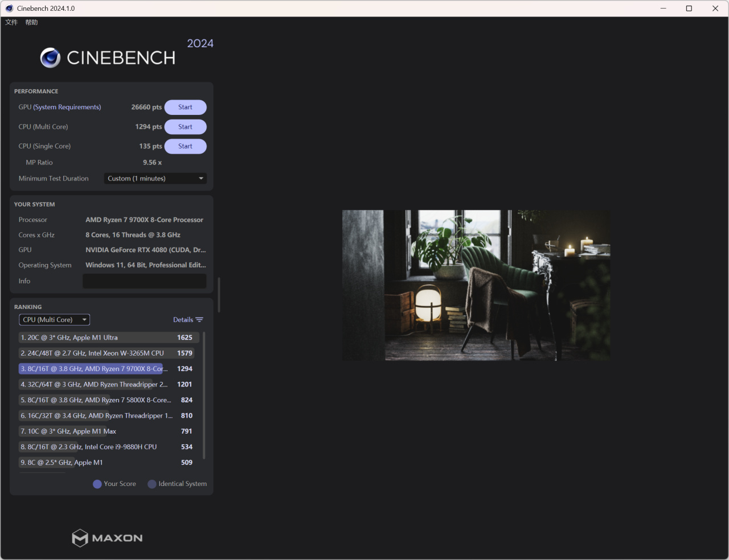Open the Details filter icon in Ranking
Viewport: 729px width, 560px height.
199,320
